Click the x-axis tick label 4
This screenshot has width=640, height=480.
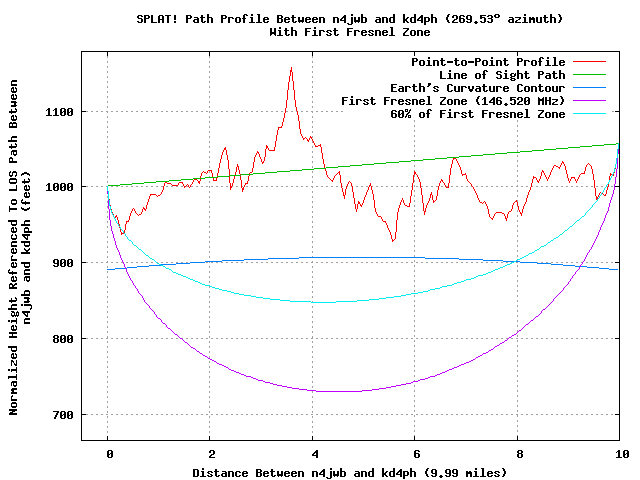click(315, 454)
